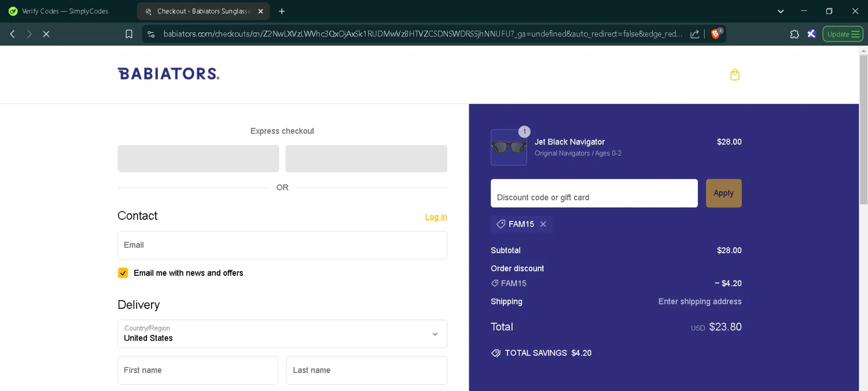Apply the discount code

coord(723,193)
